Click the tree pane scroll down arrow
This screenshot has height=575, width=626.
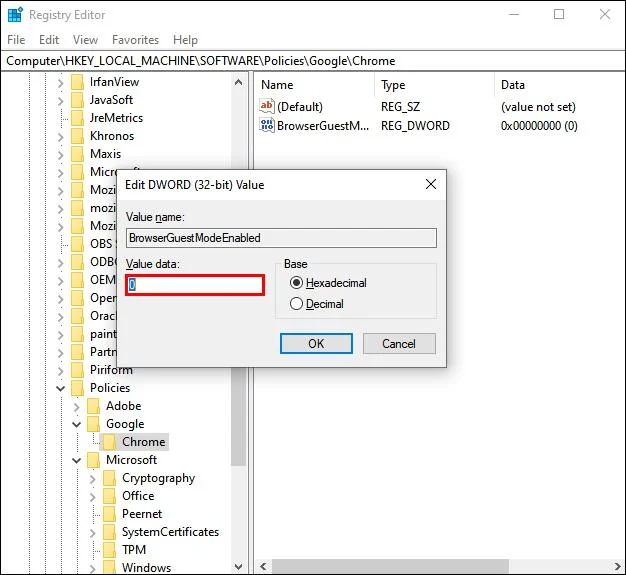tap(239, 567)
